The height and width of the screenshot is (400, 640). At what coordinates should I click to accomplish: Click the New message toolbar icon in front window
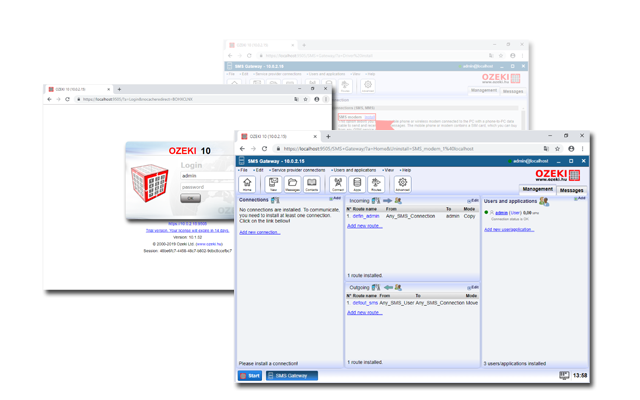[x=273, y=184]
